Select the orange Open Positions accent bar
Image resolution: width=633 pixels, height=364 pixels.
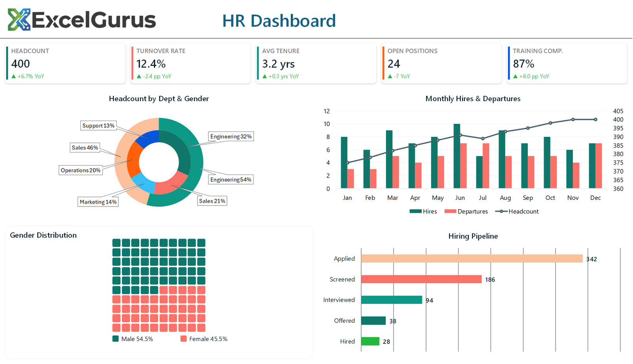383,63
